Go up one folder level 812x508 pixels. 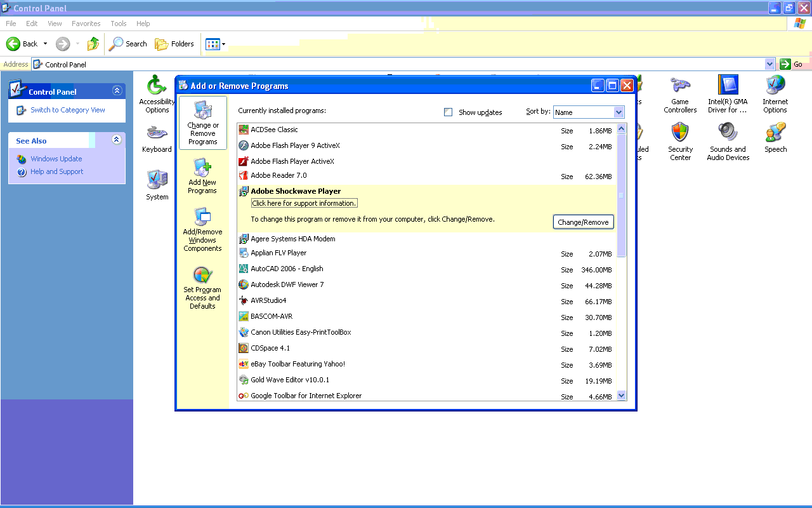point(93,44)
